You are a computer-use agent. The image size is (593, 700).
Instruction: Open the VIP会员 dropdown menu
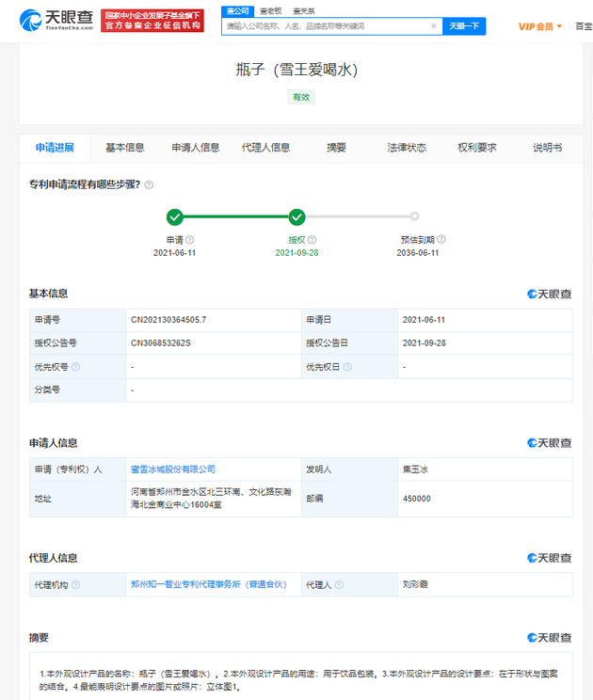539,26
